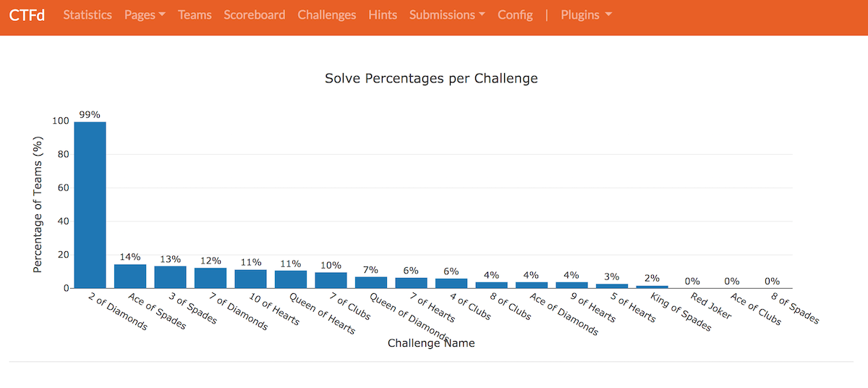Viewport: 868px width, 388px height.
Task: Select the 7 of Clubs bar
Action: (x=331, y=280)
